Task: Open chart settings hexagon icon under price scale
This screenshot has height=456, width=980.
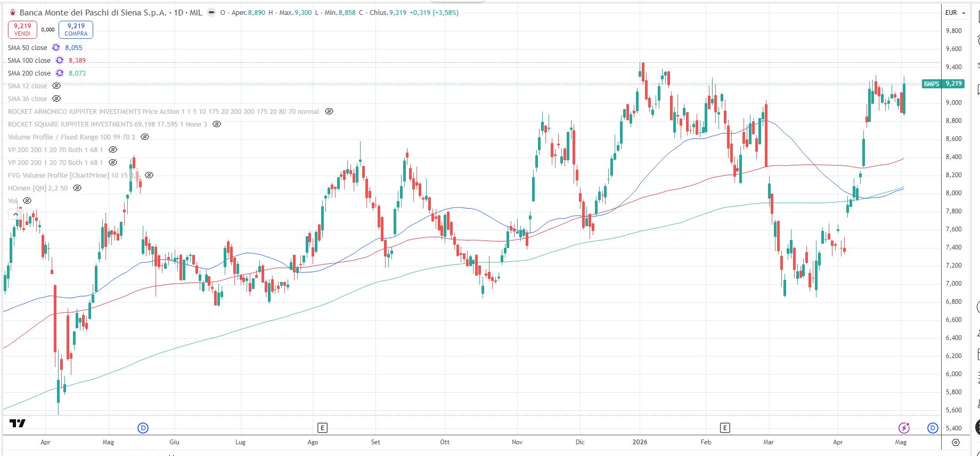Action: click(x=956, y=442)
